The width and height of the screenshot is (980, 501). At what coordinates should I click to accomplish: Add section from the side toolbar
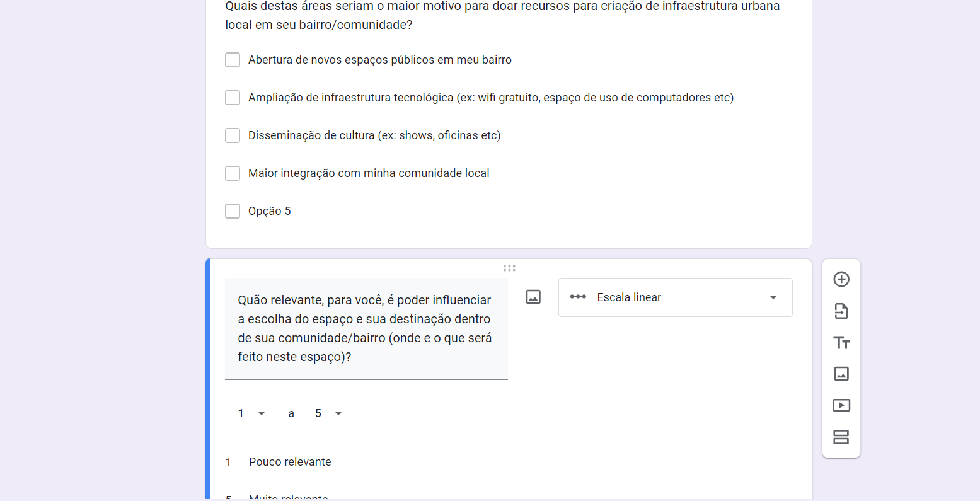(841, 437)
